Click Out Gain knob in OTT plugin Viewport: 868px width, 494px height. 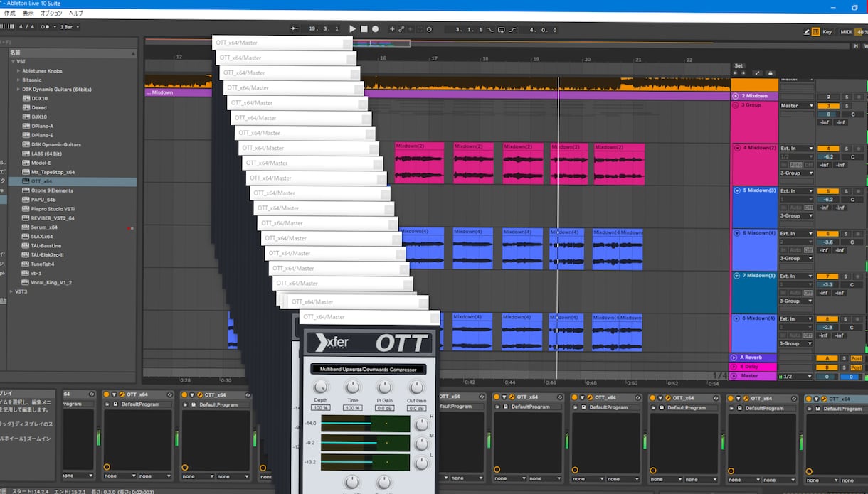416,387
